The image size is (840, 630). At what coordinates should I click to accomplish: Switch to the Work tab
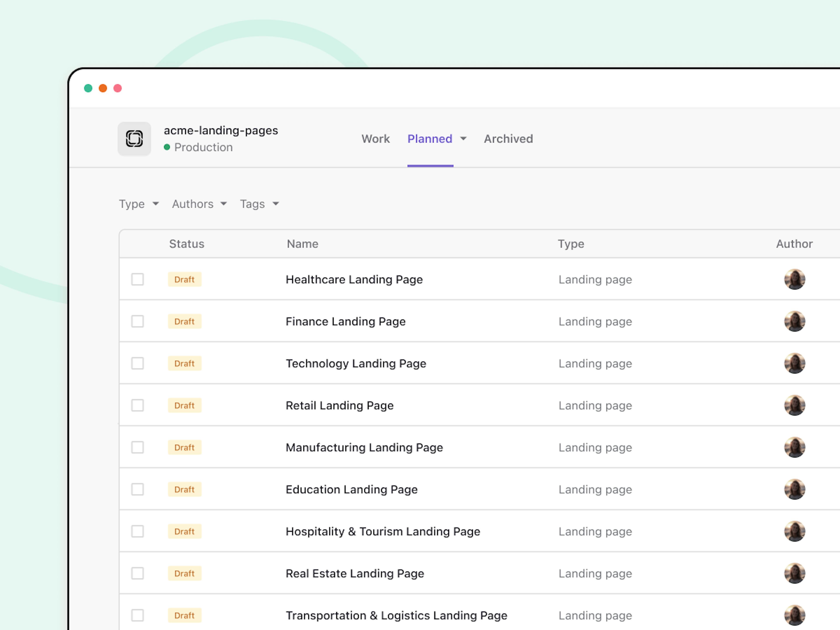[375, 139]
